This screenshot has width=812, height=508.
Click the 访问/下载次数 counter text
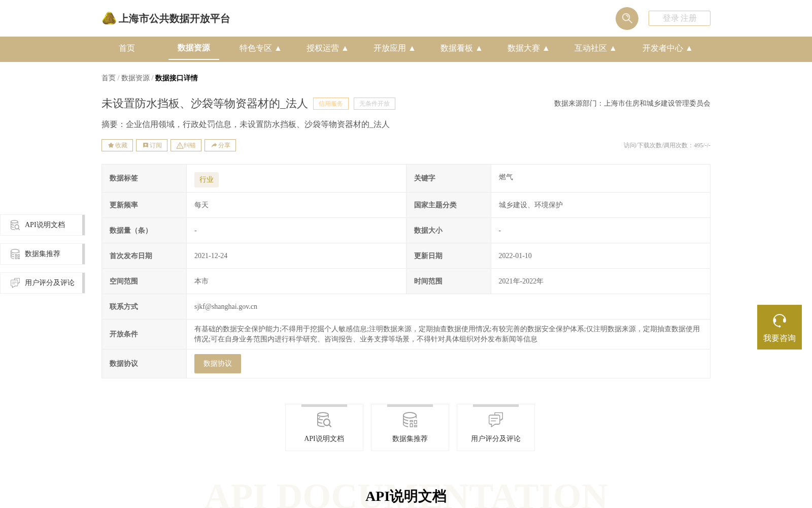point(667,145)
